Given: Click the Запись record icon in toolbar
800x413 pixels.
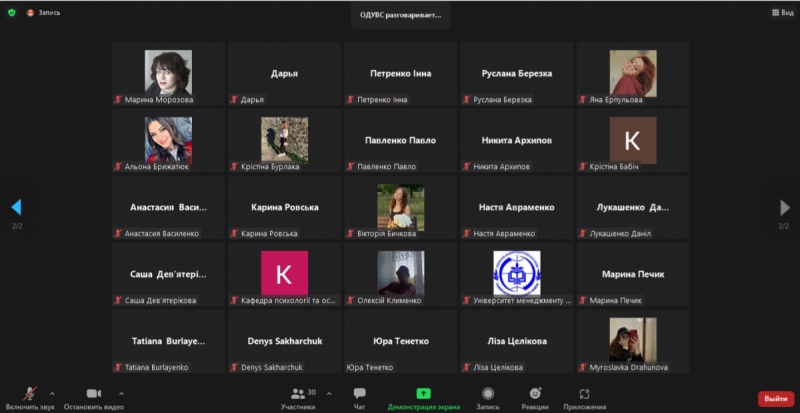Looking at the screenshot, I should point(488,394).
